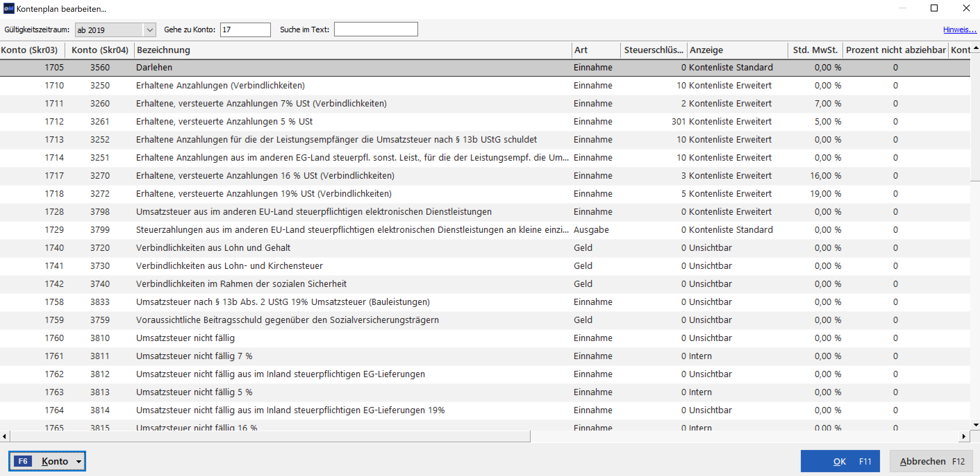Close the Kontenplan bearbeiten window

pyautogui.click(x=966, y=8)
